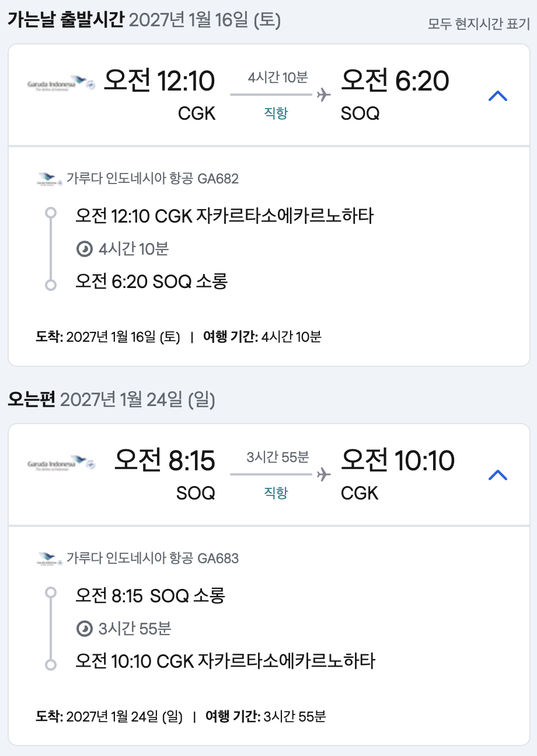Click the 직항 label on the outbound flight
The width and height of the screenshot is (537, 756).
click(x=276, y=113)
